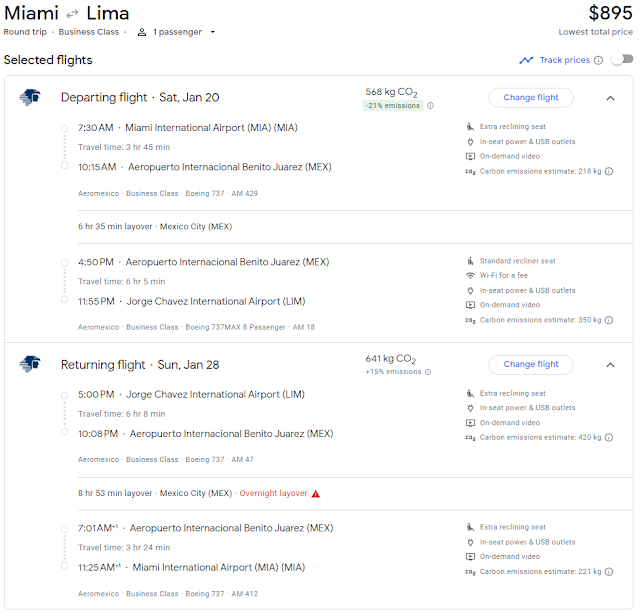Click CO2 icon beside 221 kg estimate
This screenshot has width=640, height=614.
point(470,572)
